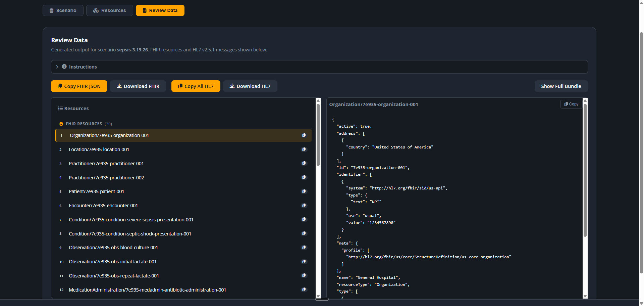The width and height of the screenshot is (644, 306).
Task: Copy icon for MedicationAdministration antibiotic row
Action: click(304, 290)
